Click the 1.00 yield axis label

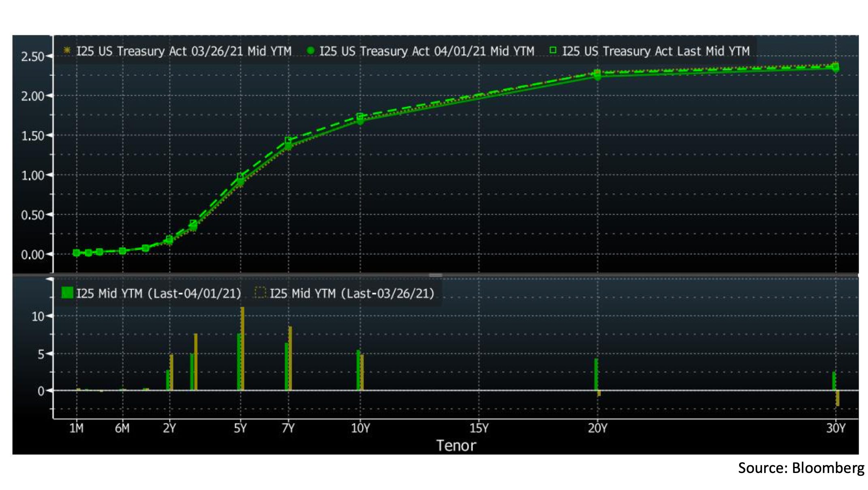click(32, 175)
